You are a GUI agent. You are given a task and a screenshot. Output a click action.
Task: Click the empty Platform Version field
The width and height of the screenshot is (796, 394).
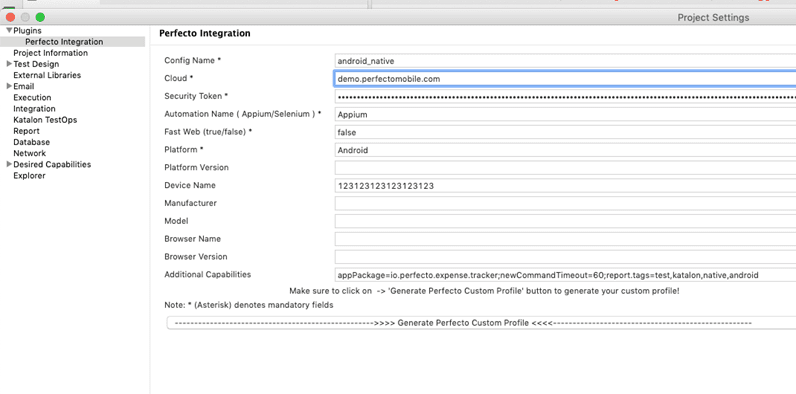(x=565, y=168)
